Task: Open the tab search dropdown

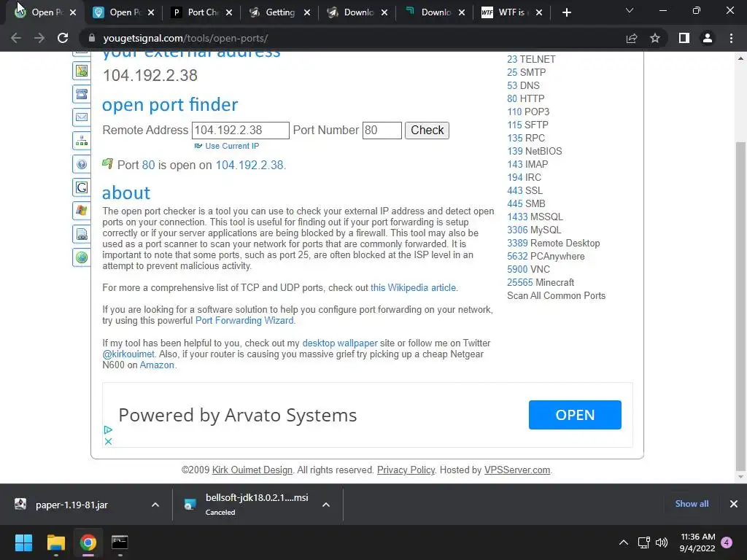Action: [630, 10]
